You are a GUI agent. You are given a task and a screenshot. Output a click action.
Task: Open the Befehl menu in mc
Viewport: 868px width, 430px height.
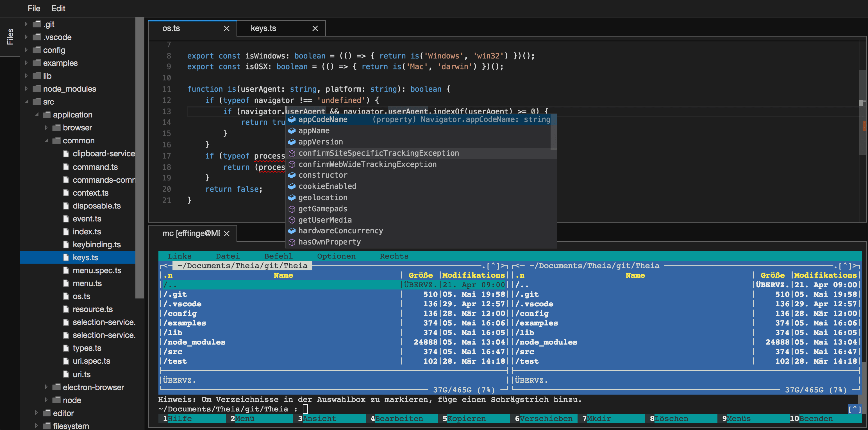278,256
